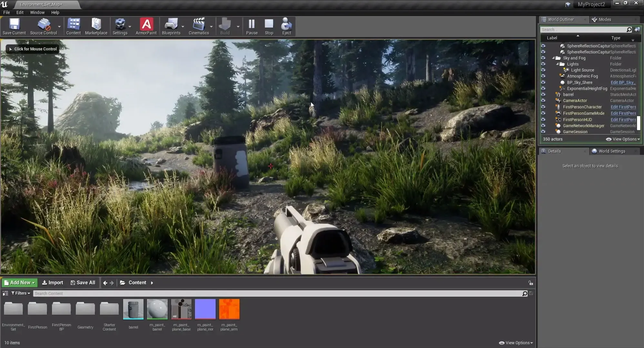Open the Window menu
Image resolution: width=644 pixels, height=348 pixels.
click(37, 12)
